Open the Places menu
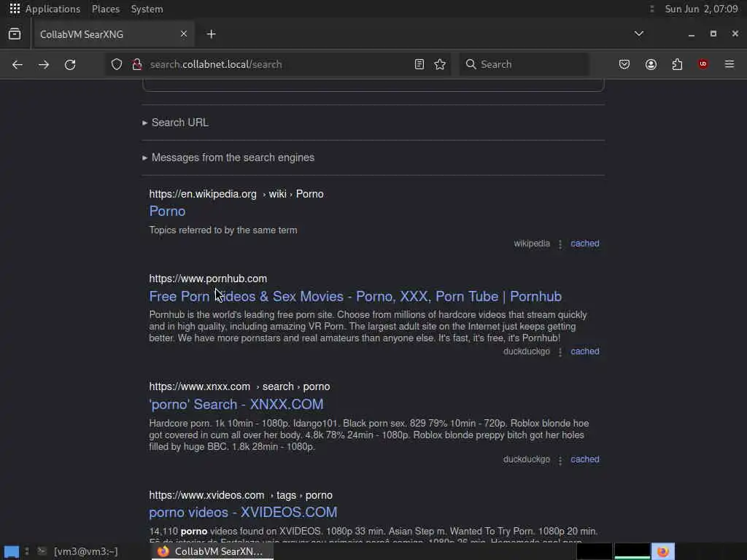 pyautogui.click(x=105, y=9)
